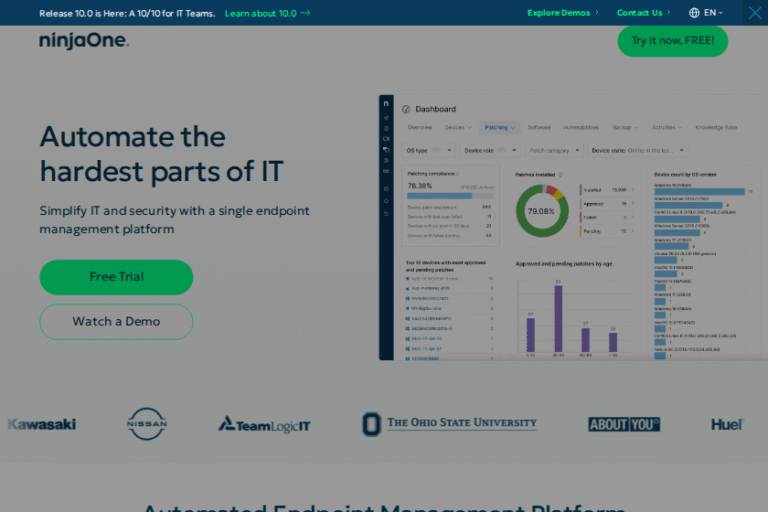
Task: Click the Patches installed donut chart
Action: 541,211
